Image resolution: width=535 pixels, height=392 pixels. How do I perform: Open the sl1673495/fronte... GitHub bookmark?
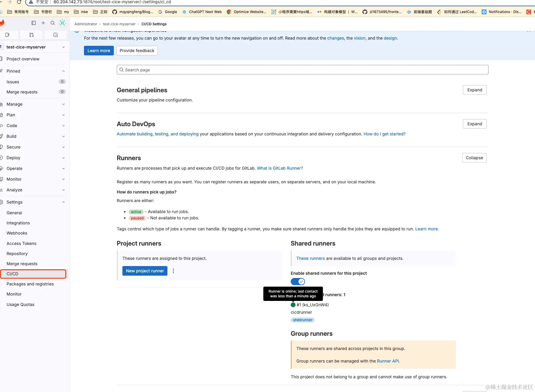(382, 12)
